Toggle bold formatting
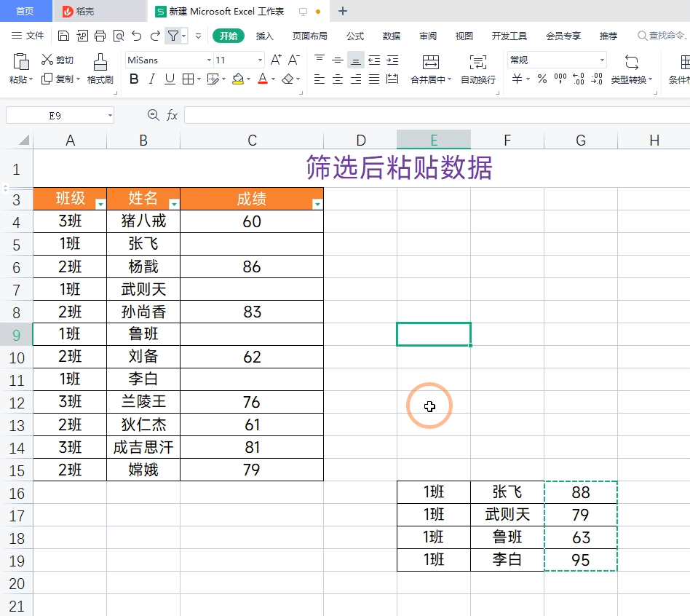690x616 pixels. pos(133,79)
